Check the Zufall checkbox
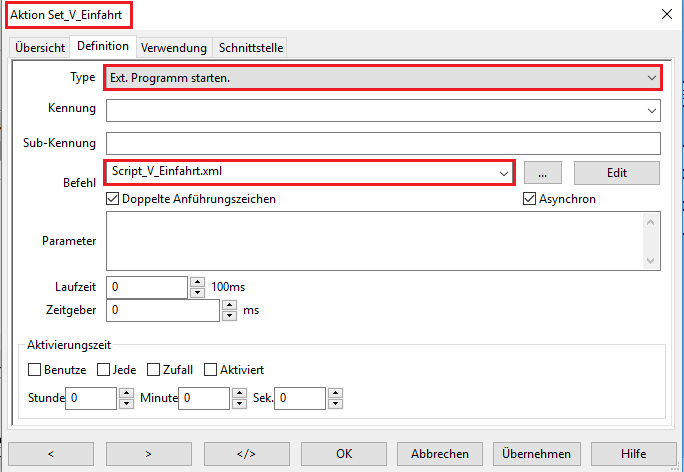The image size is (684, 472). point(154,370)
